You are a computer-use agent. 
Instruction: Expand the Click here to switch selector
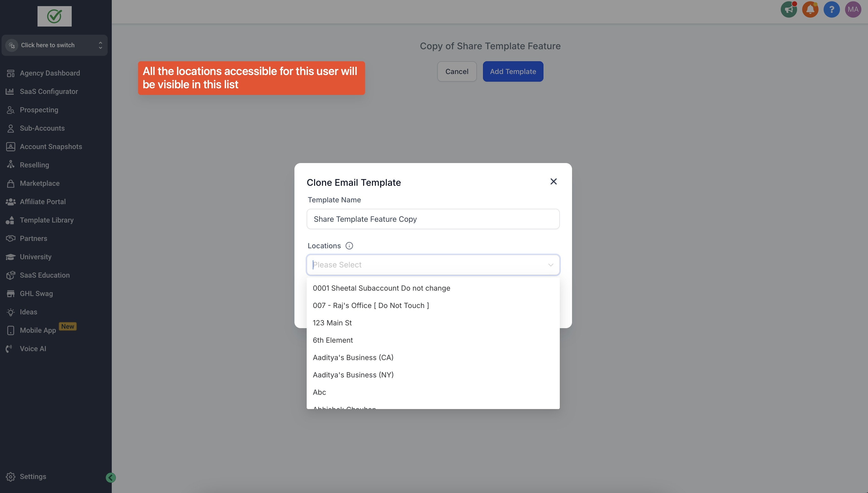[x=55, y=45]
